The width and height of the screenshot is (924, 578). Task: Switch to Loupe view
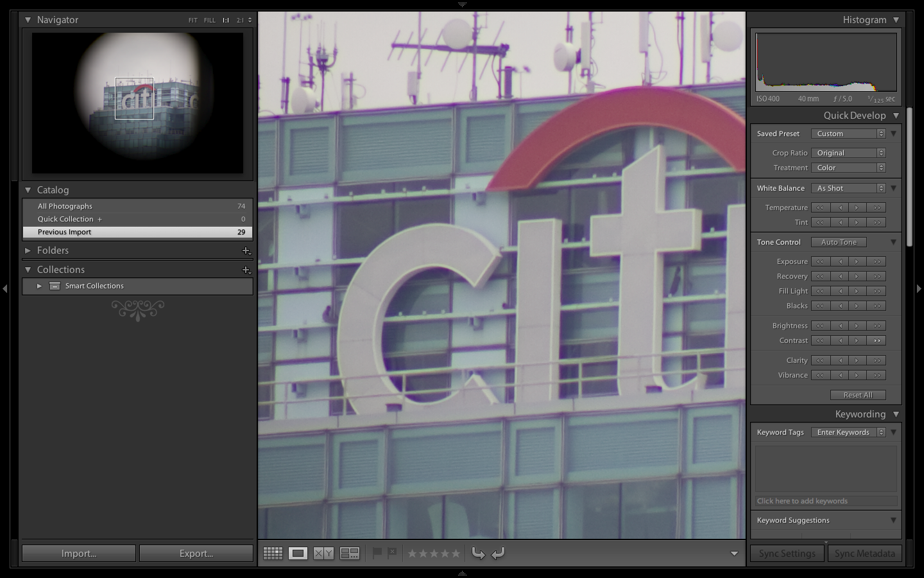298,553
